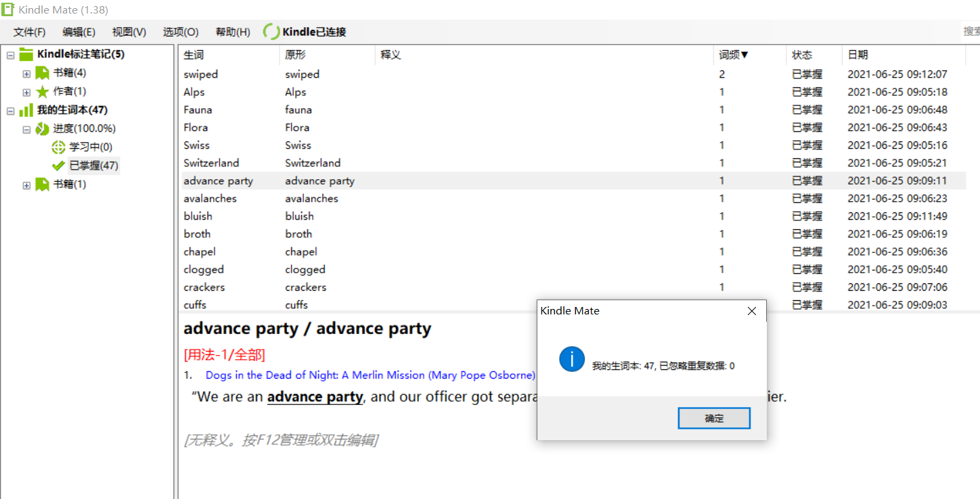The height and width of the screenshot is (499, 980).
Task: Click the Kindle已连接 status label
Action: coord(315,32)
